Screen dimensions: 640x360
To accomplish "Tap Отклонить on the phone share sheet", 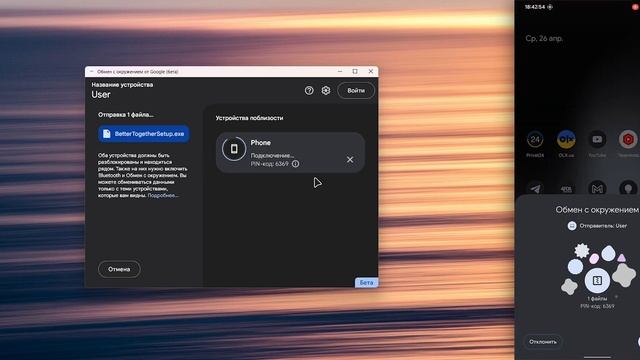I will click(x=543, y=342).
